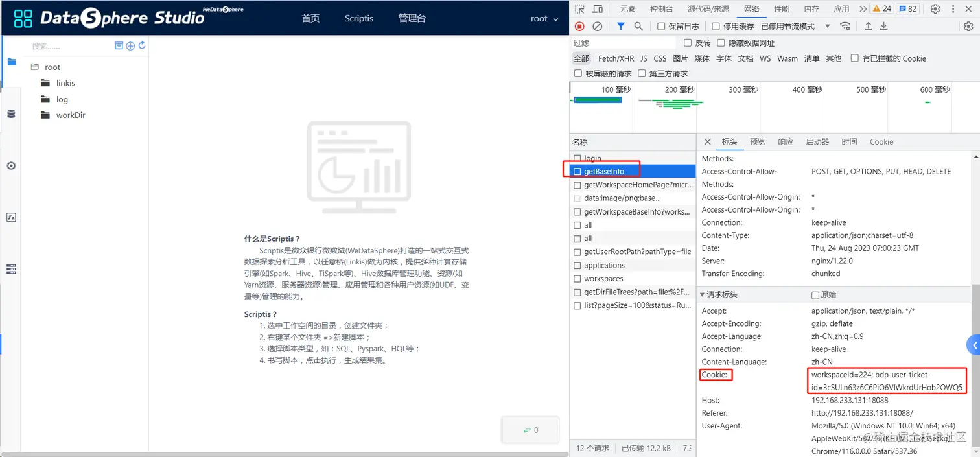The image size is (980, 457).
Task: Open the root user dropdown menu
Action: 544,18
